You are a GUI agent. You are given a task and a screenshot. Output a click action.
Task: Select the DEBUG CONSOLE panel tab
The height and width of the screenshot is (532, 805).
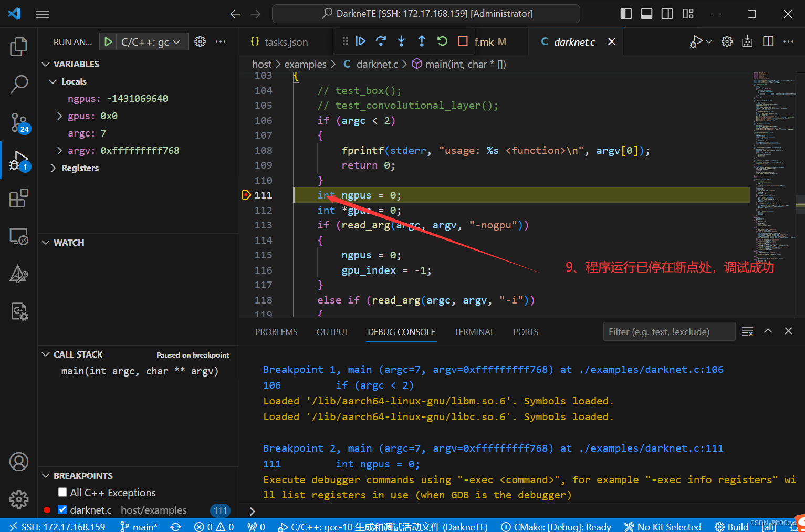click(x=401, y=332)
